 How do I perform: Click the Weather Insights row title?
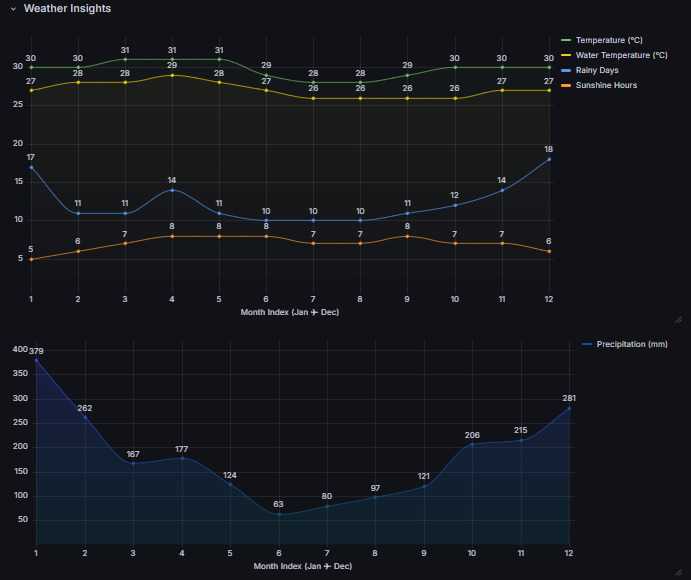point(67,8)
